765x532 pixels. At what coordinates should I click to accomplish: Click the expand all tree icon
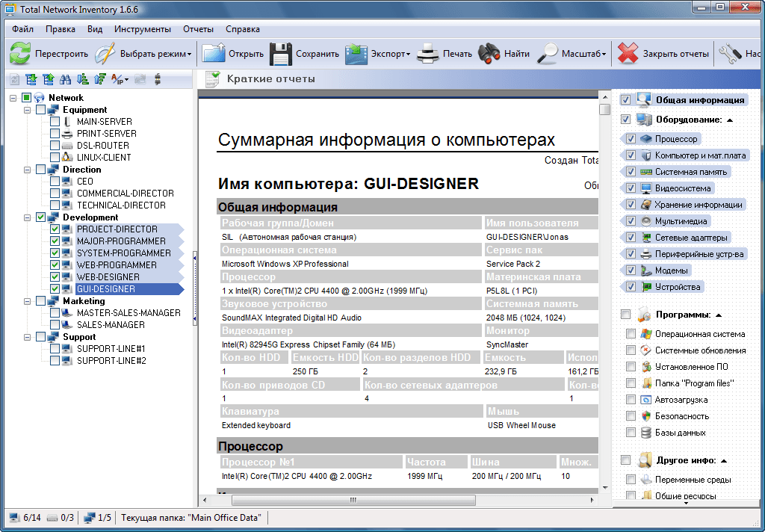(31, 79)
